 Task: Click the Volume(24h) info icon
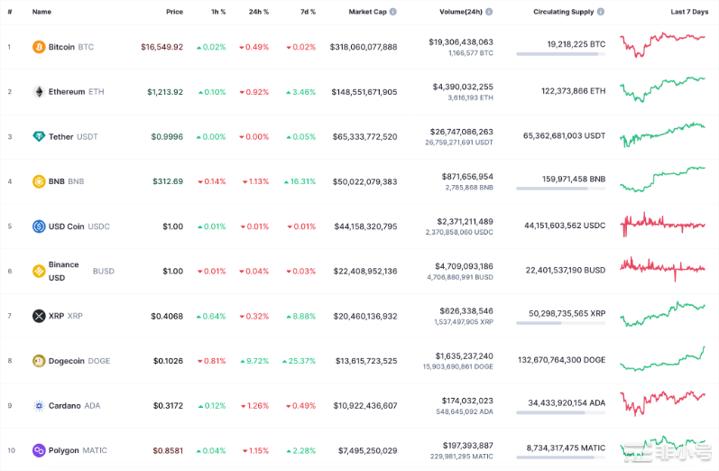489,12
